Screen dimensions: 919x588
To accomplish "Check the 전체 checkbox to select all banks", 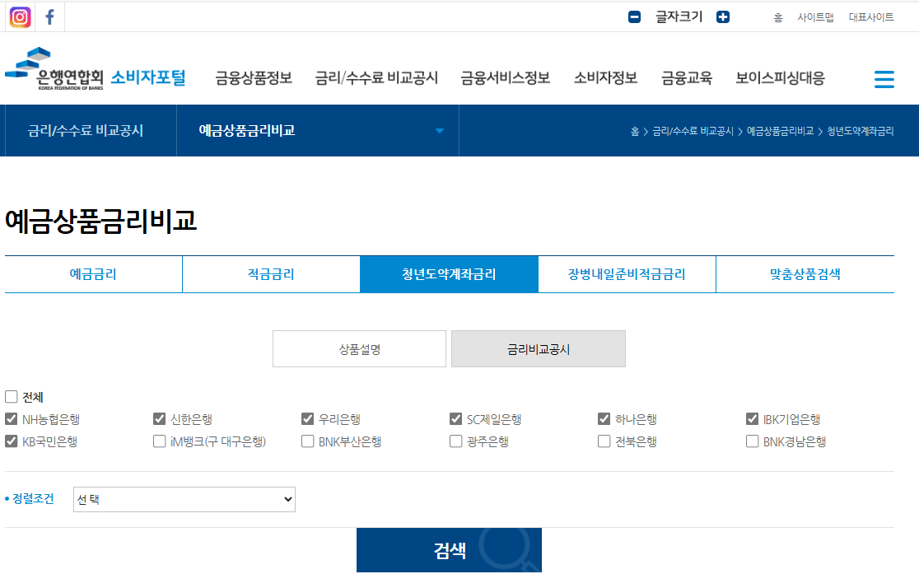I will pos(12,396).
